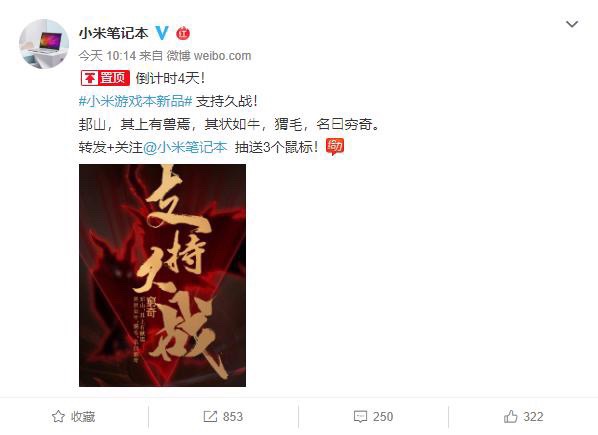Enlarge the 支持久战 poster image
The height and width of the screenshot is (435, 598).
(x=162, y=275)
